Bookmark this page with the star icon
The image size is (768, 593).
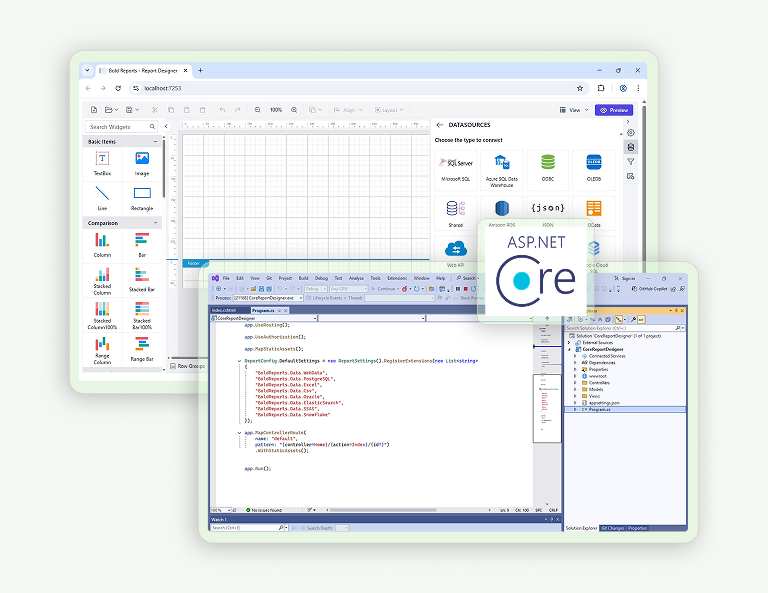coord(580,88)
